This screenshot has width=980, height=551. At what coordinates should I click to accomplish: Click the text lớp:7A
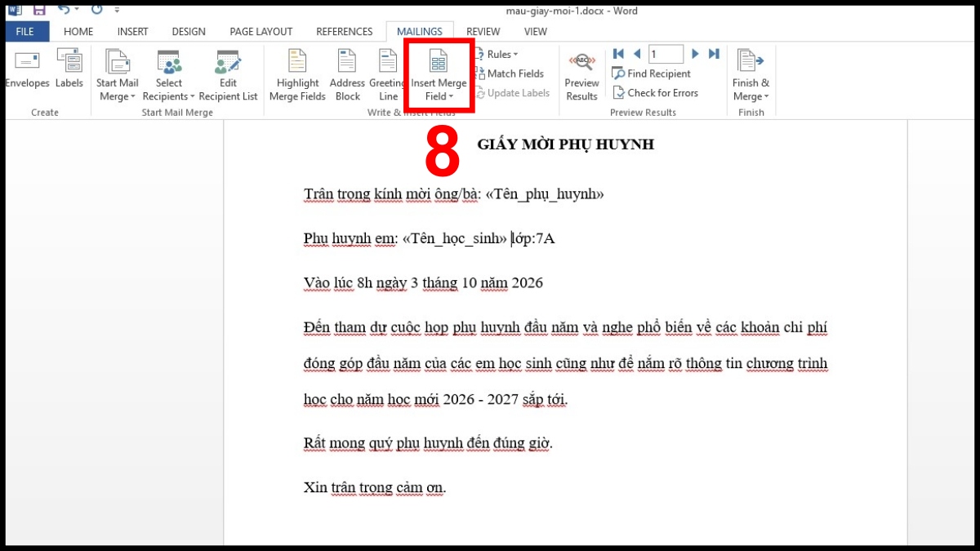(x=534, y=238)
